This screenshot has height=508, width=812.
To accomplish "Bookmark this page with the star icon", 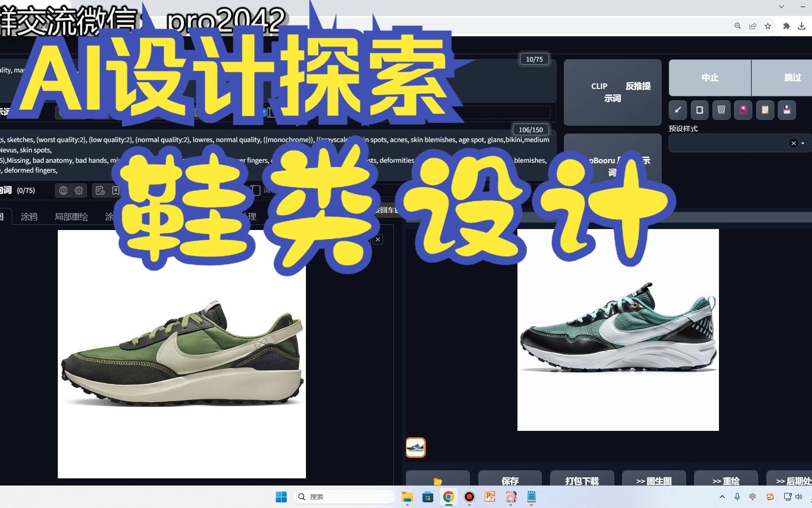I will pos(768,26).
